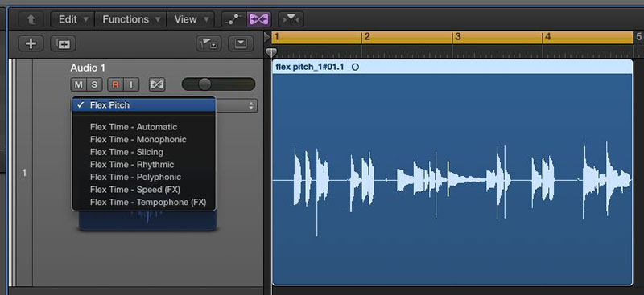Toggle record enable on Audio 1

pyautogui.click(x=115, y=85)
